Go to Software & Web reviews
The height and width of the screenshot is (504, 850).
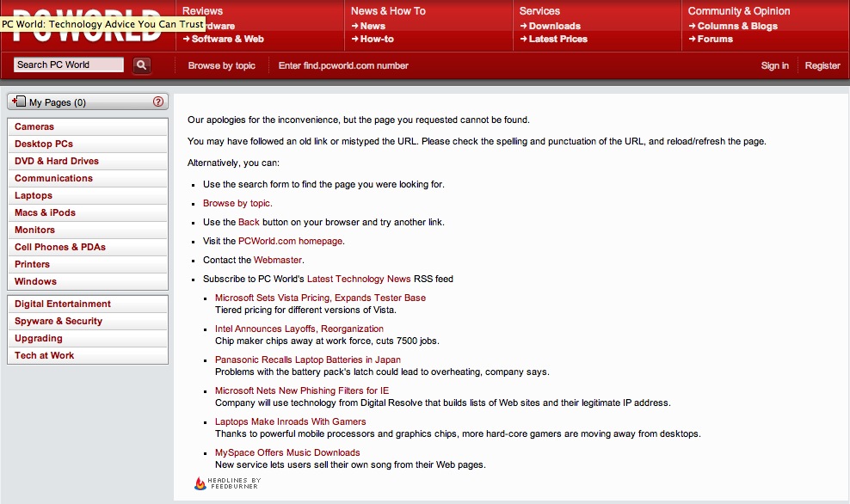(x=224, y=39)
